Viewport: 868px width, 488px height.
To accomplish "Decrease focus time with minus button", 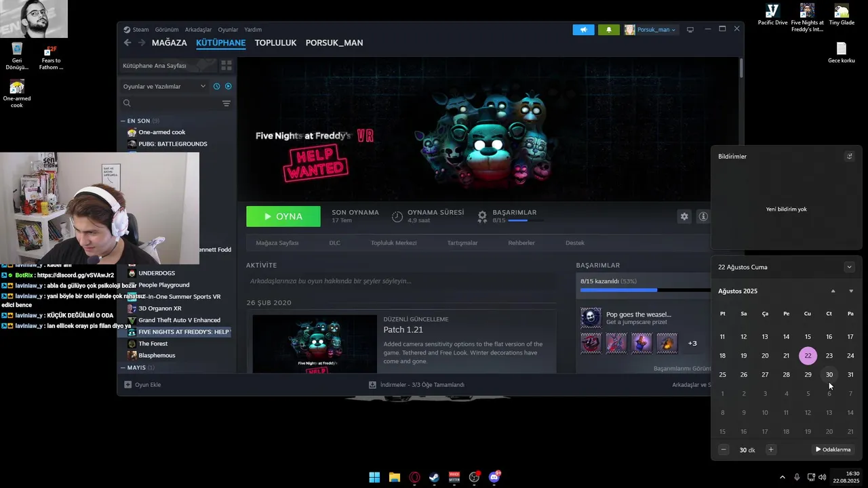I will 724,449.
